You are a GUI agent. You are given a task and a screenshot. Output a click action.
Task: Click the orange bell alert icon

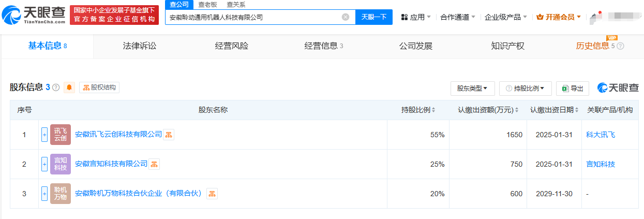[69, 87]
